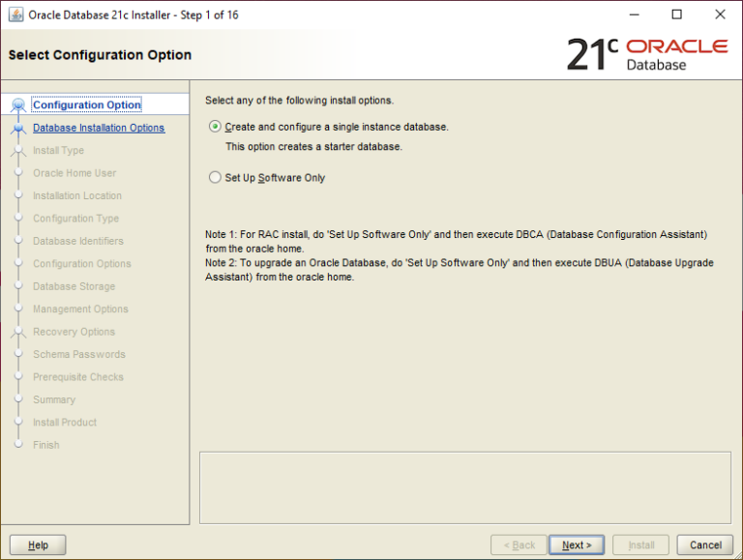The width and height of the screenshot is (743, 560).
Task: Open the Database Installation Options link
Action: (x=98, y=128)
